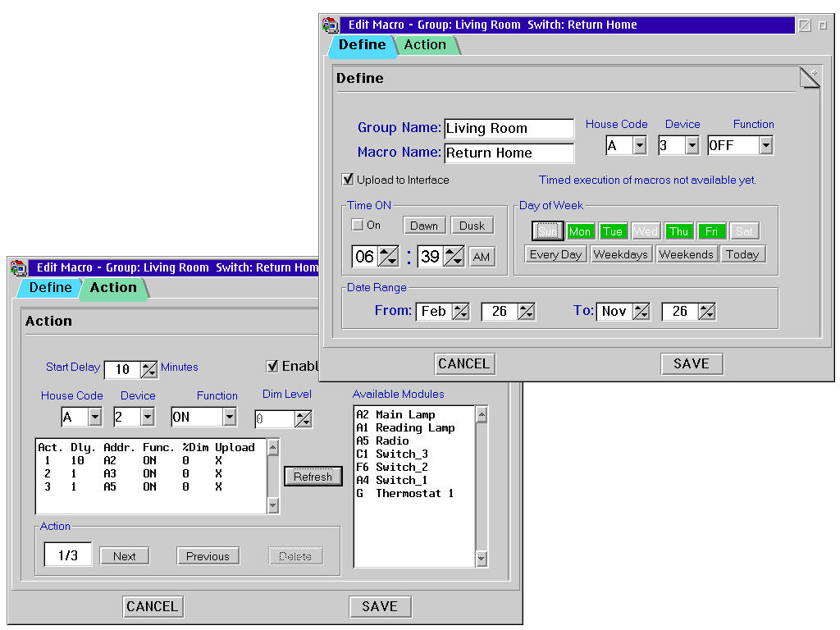Viewport: 840px width, 630px height.
Task: Click CANCEL in the Define window
Action: click(464, 363)
